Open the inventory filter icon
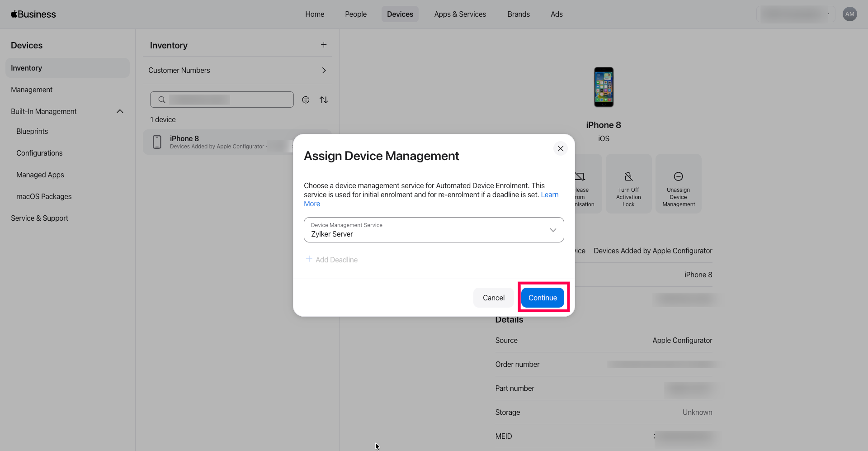The height and width of the screenshot is (451, 868). [x=306, y=100]
